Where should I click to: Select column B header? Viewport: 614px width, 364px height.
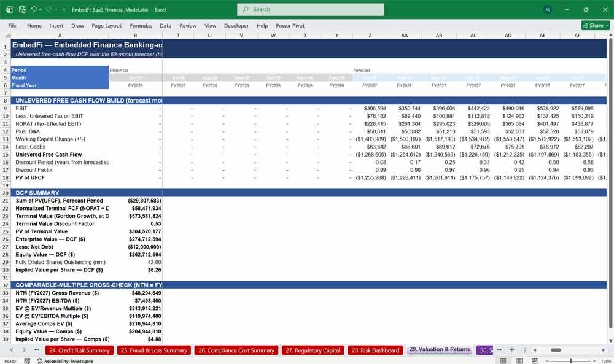(136, 35)
